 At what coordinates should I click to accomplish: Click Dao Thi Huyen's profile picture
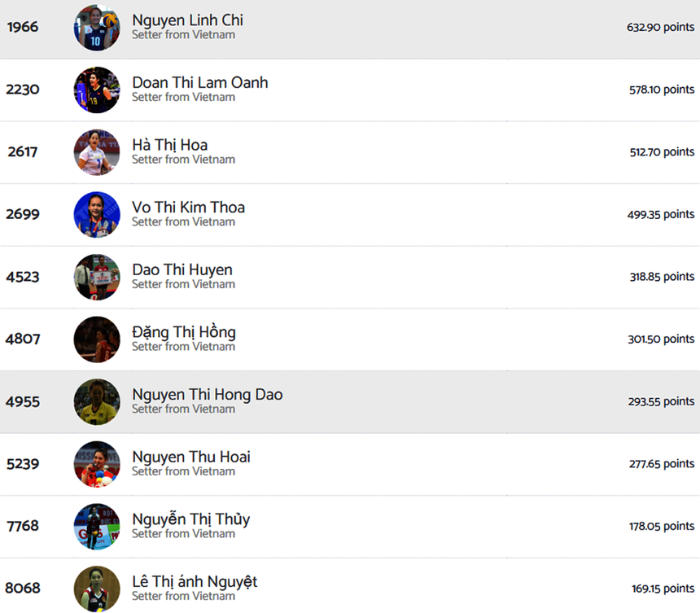97,277
